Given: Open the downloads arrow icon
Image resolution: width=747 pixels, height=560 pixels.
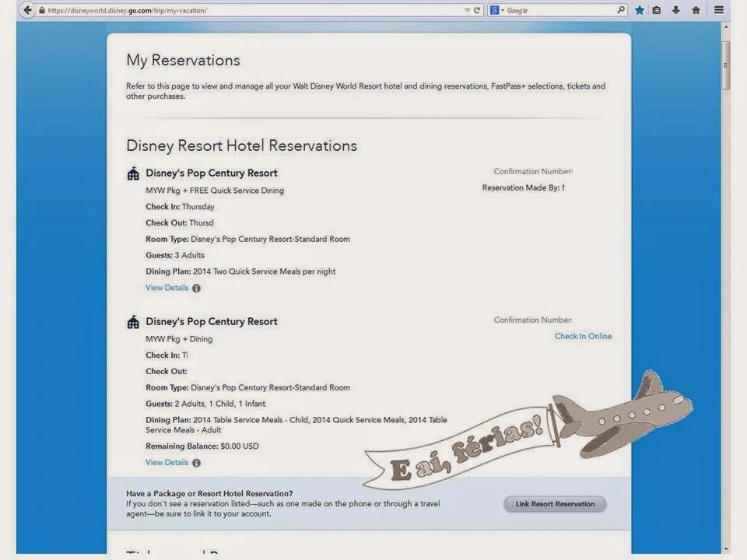Looking at the screenshot, I should (675, 10).
